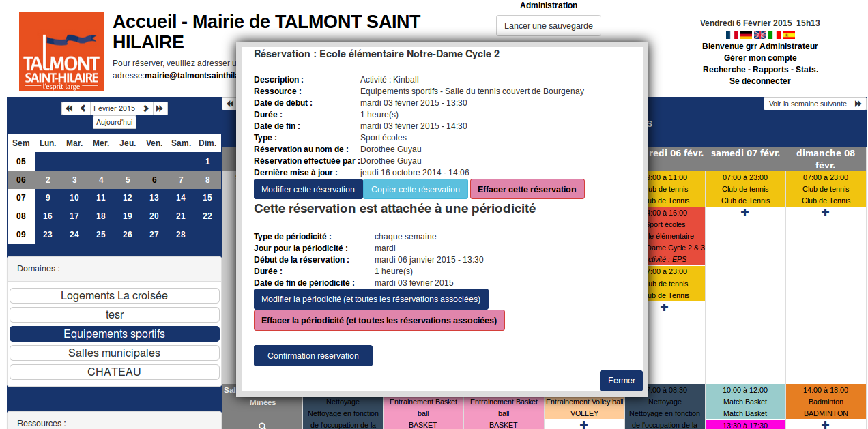Delete booking with Effacer cette réservation
Image resolution: width=868 pixels, height=429 pixels.
pos(527,190)
